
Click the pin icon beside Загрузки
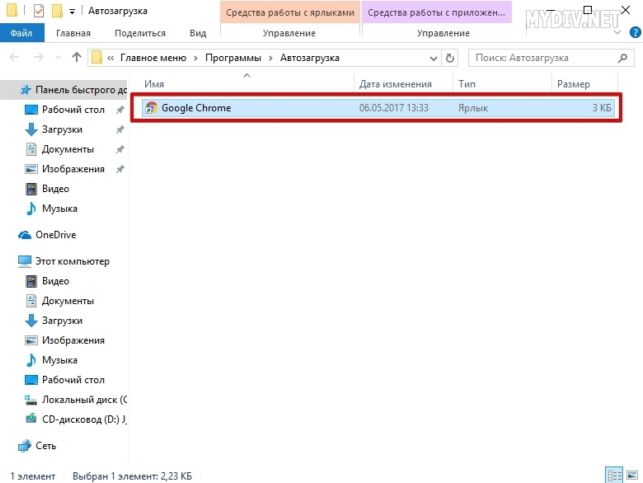tap(120, 129)
